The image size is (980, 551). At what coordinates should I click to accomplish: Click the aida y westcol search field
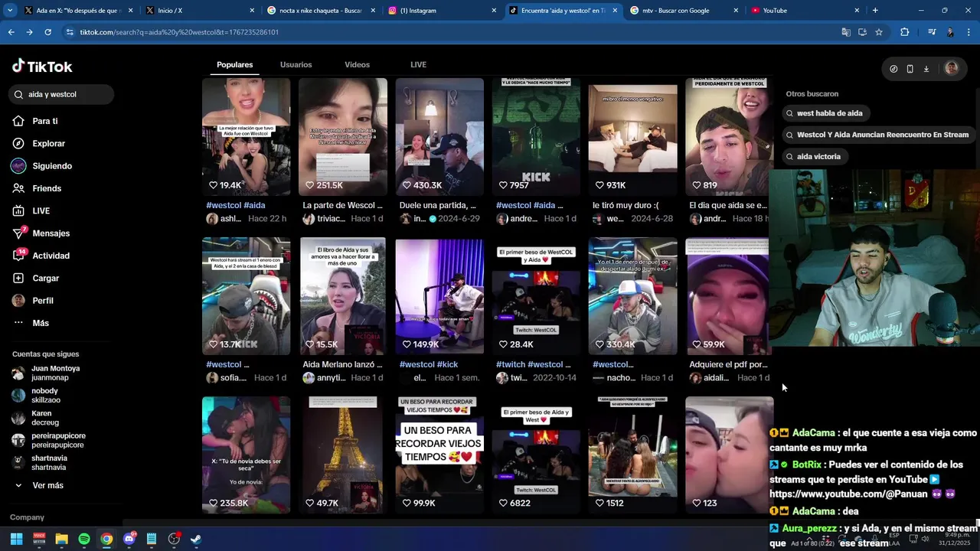pos(61,94)
